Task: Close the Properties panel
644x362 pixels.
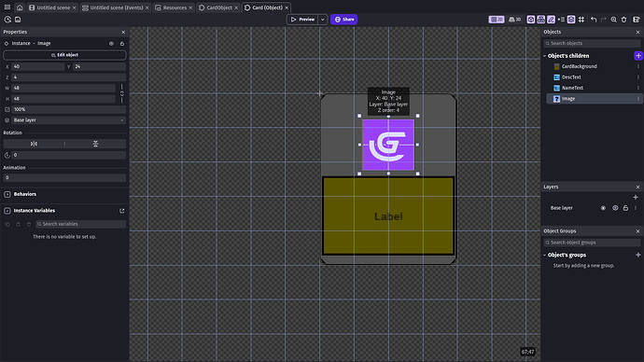Action: [x=123, y=32]
